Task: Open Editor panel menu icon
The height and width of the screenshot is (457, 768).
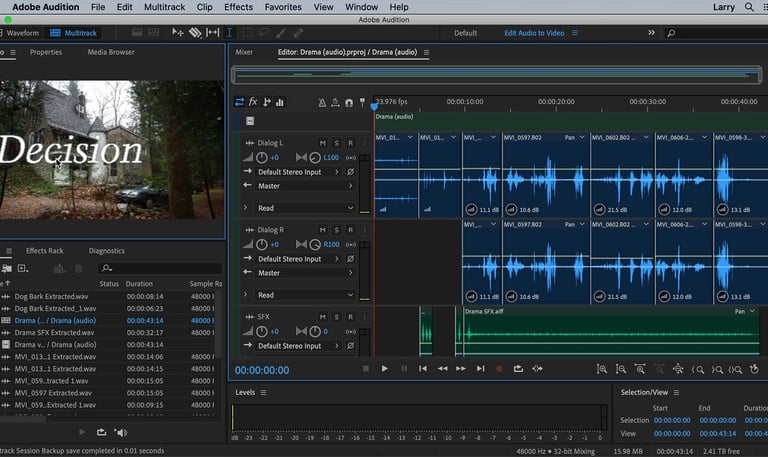Action: click(x=426, y=52)
